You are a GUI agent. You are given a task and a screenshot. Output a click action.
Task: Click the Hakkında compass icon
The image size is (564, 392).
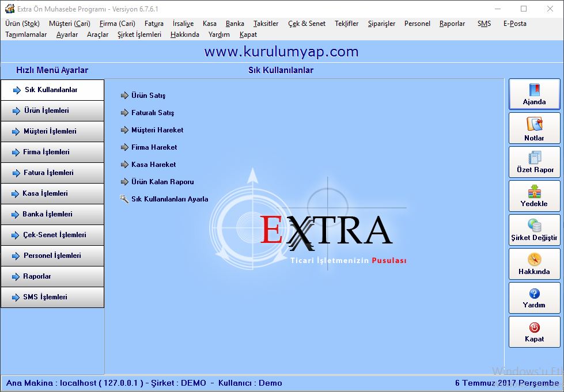535,260
